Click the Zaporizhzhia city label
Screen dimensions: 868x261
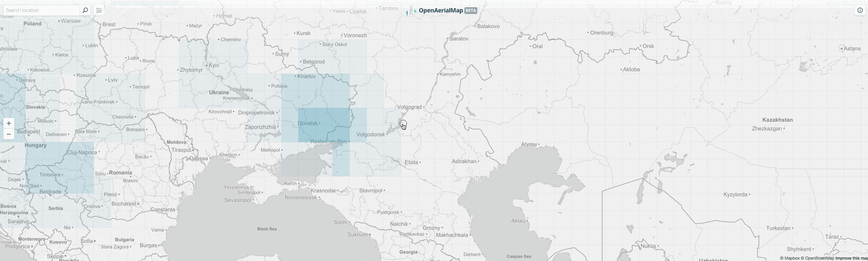coord(260,127)
